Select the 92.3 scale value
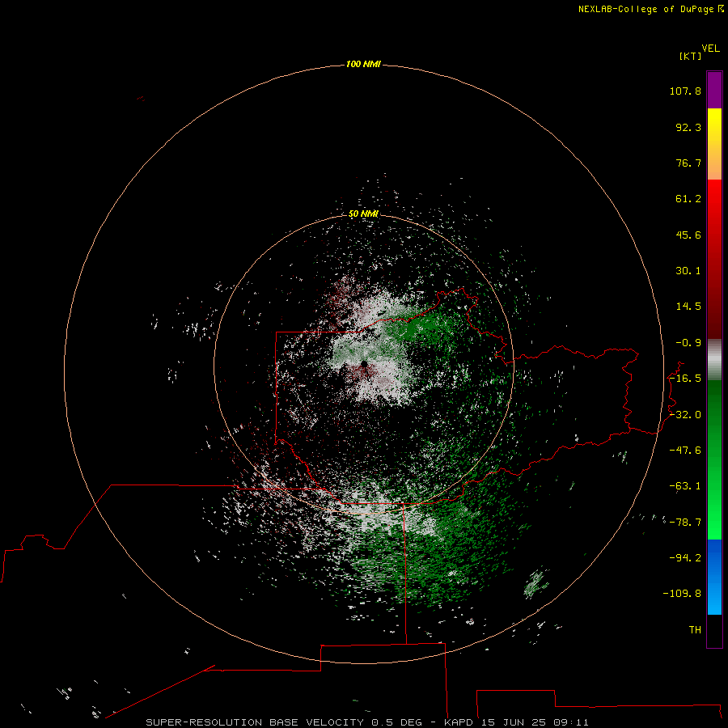Screen dimensions: 728x728 click(x=688, y=127)
